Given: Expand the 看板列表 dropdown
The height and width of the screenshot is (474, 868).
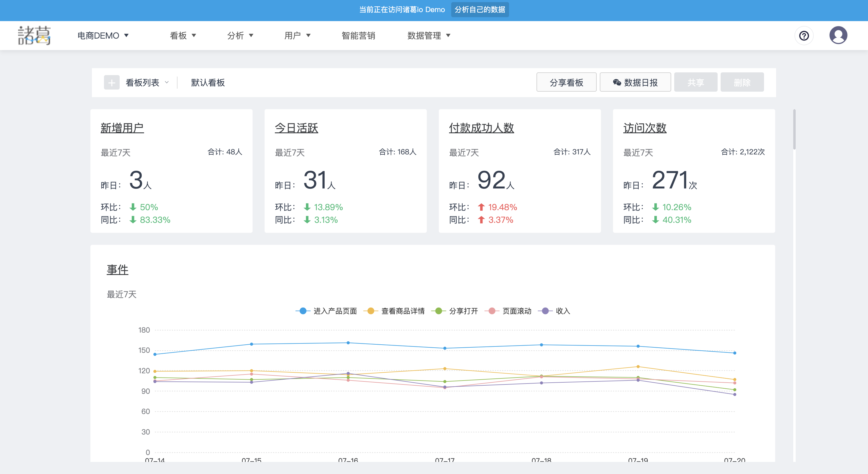Looking at the screenshot, I should (147, 83).
